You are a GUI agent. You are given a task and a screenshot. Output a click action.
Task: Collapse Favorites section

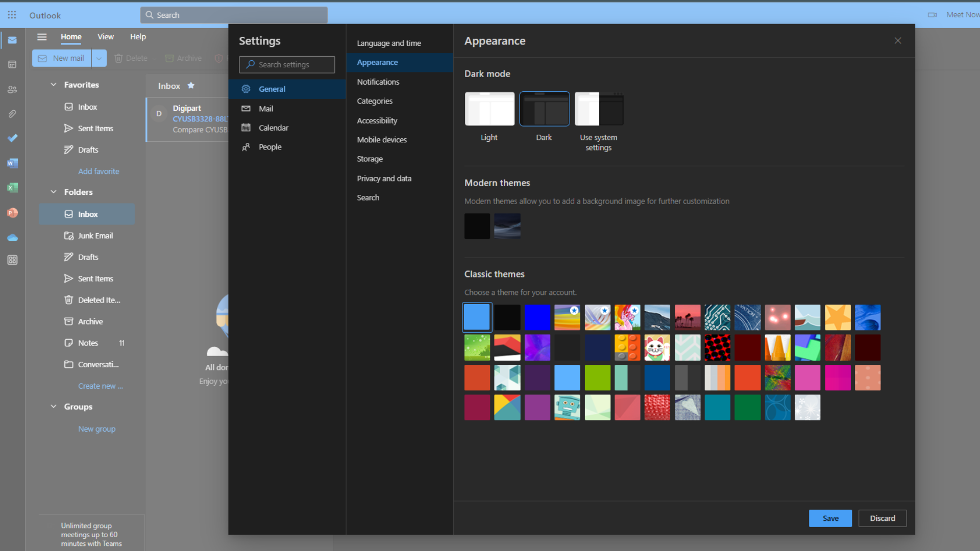point(54,85)
